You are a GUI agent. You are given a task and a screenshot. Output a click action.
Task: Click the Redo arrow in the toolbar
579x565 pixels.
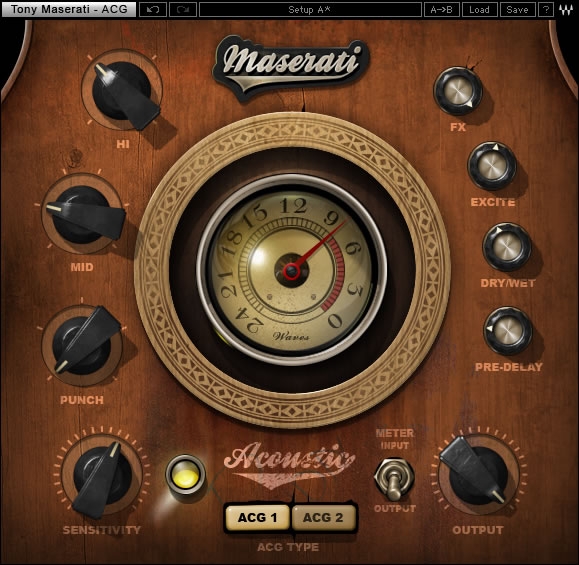[x=183, y=10]
